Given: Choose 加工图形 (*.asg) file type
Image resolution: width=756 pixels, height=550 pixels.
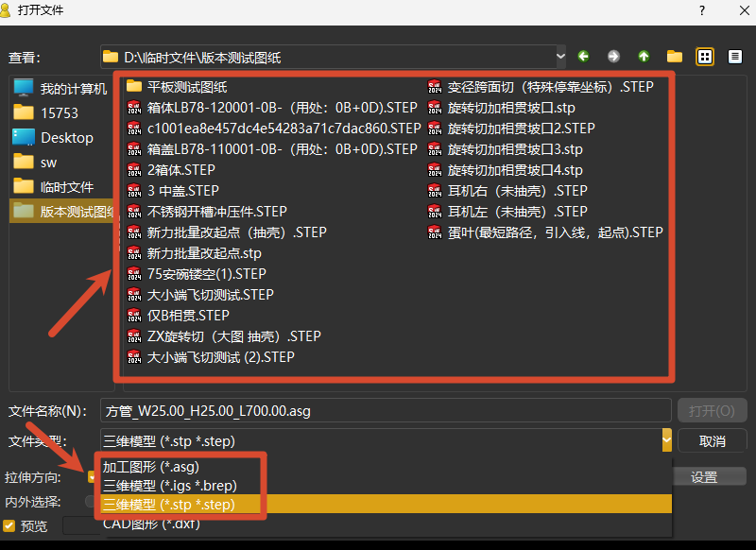Looking at the screenshot, I should click(x=151, y=467).
